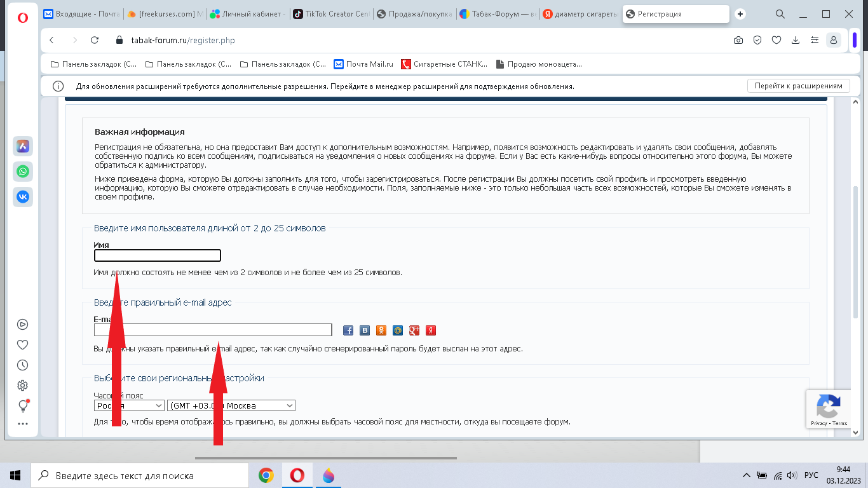The image size is (868, 488).
Task: Click the Mail.ru login icon
Action: pyautogui.click(x=398, y=330)
